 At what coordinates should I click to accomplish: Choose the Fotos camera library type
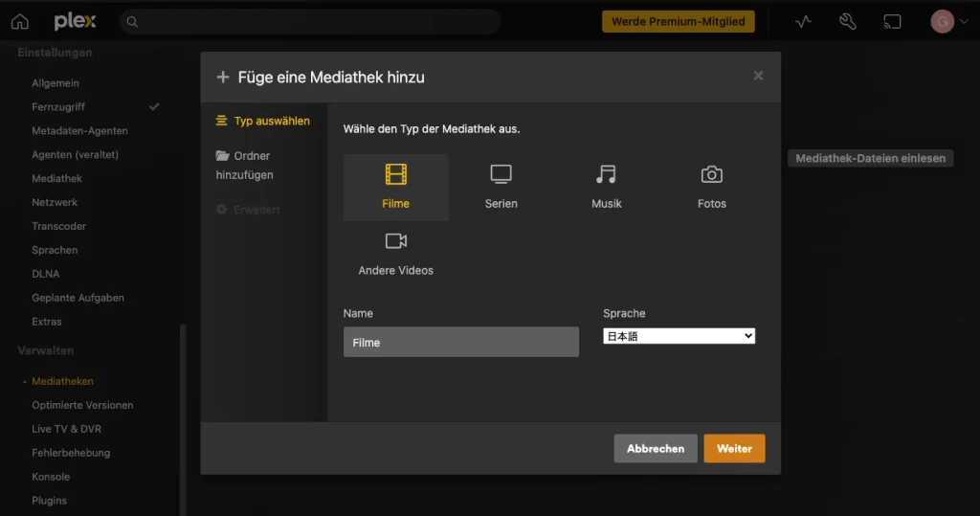click(711, 187)
